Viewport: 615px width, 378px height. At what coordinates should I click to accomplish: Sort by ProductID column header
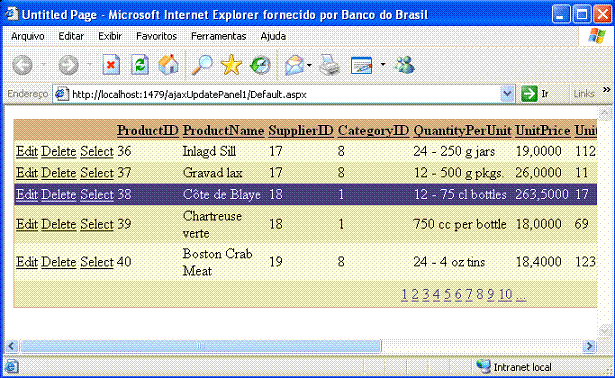coord(148,130)
